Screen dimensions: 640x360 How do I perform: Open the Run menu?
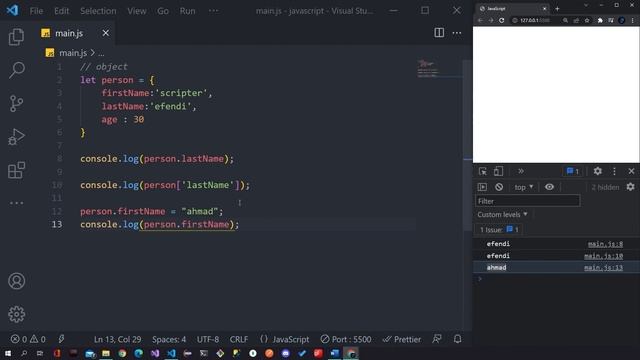(x=187, y=11)
